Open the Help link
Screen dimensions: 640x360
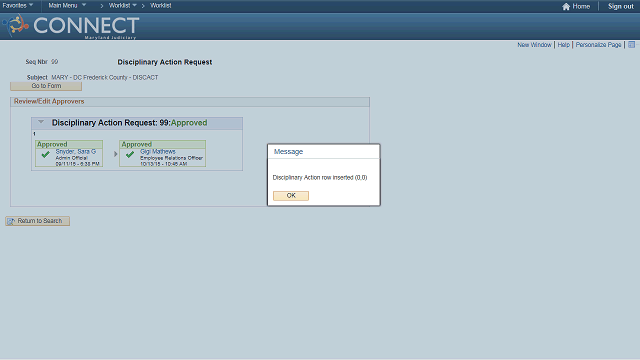tap(564, 45)
